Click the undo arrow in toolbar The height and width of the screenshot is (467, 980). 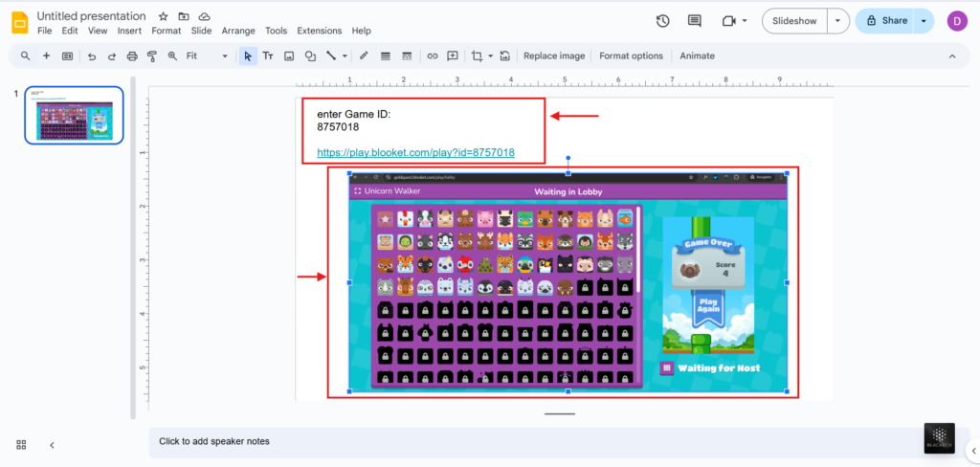pos(92,56)
